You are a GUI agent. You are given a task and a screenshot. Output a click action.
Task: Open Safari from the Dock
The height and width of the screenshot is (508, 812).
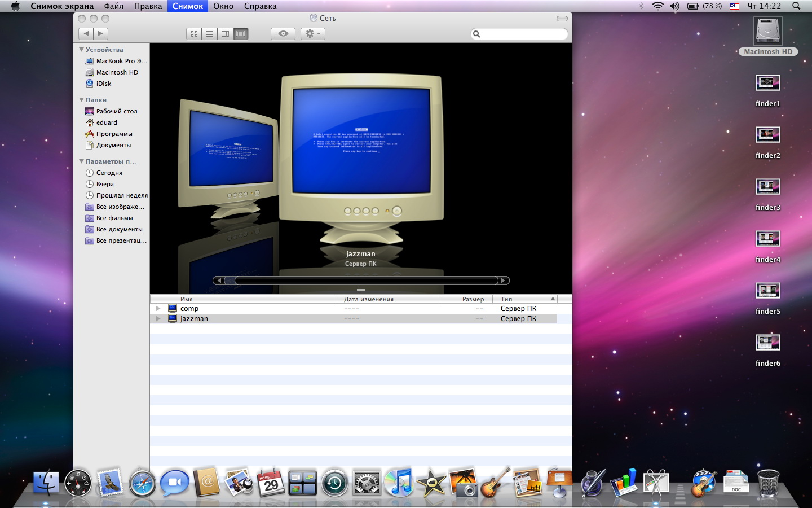coord(142,484)
